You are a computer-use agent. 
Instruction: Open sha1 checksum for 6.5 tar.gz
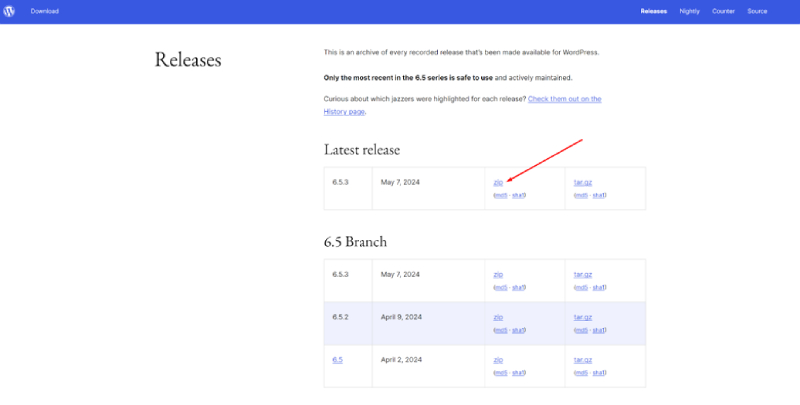click(x=598, y=371)
